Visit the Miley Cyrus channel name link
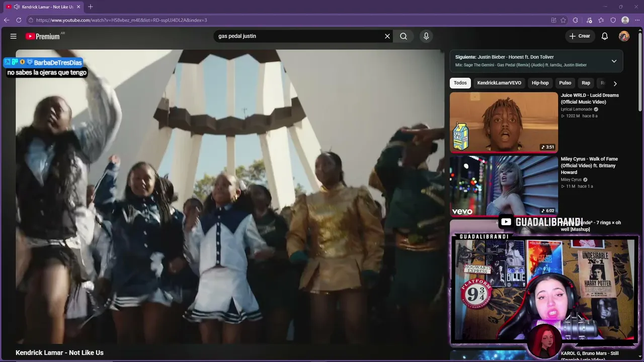Screen dimensions: 644x362 coord(571,179)
